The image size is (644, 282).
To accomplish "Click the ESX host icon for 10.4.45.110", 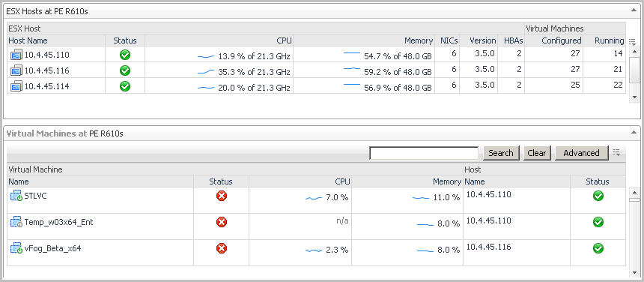I will pyautogui.click(x=16, y=55).
